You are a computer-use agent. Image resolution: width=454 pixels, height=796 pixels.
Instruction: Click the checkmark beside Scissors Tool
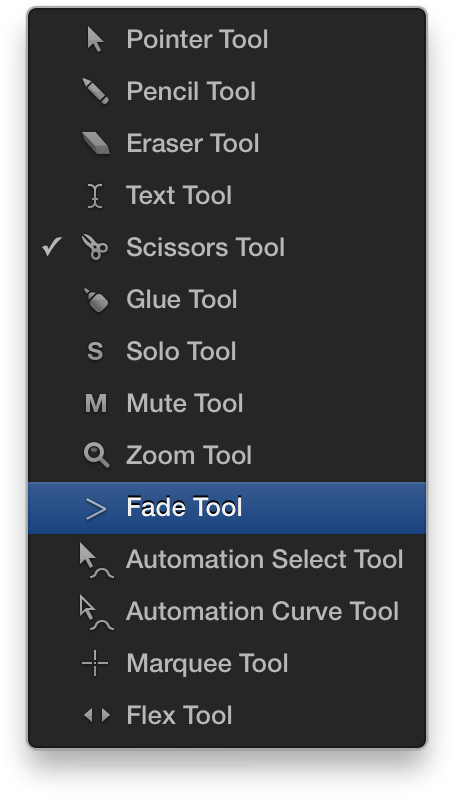coord(52,247)
